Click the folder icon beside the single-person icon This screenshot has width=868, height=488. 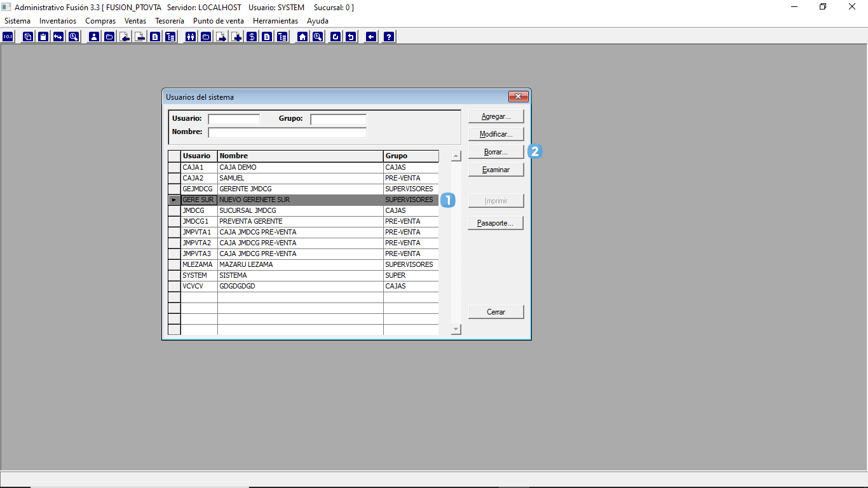tap(109, 36)
